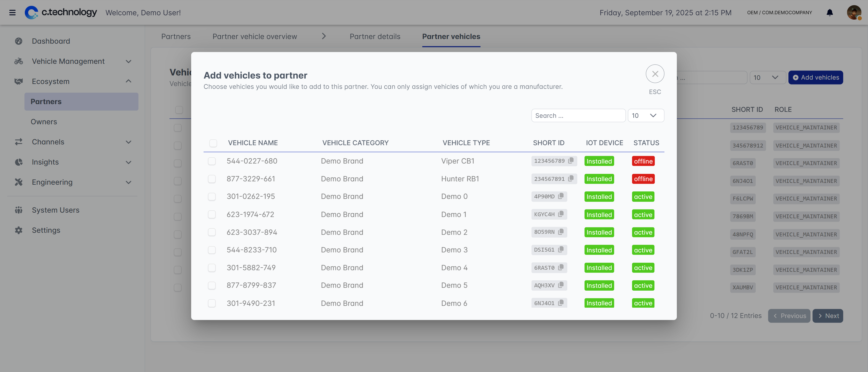
Task: Toggle select-all checkbox in dialog header
Action: pos(213,143)
